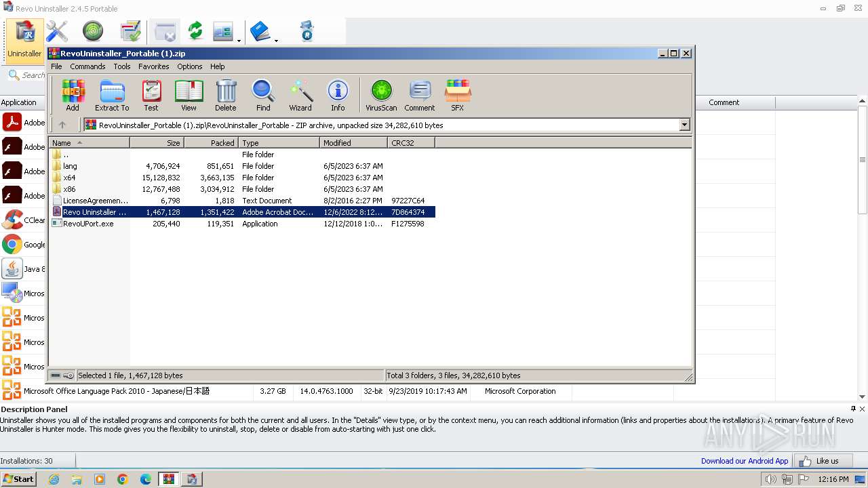Activate Revo Hunter Mode radar icon
The height and width of the screenshot is (488, 868).
(93, 31)
